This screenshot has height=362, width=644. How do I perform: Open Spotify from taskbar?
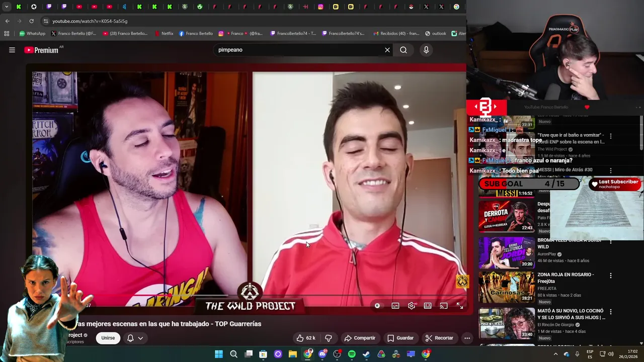pos(352,354)
